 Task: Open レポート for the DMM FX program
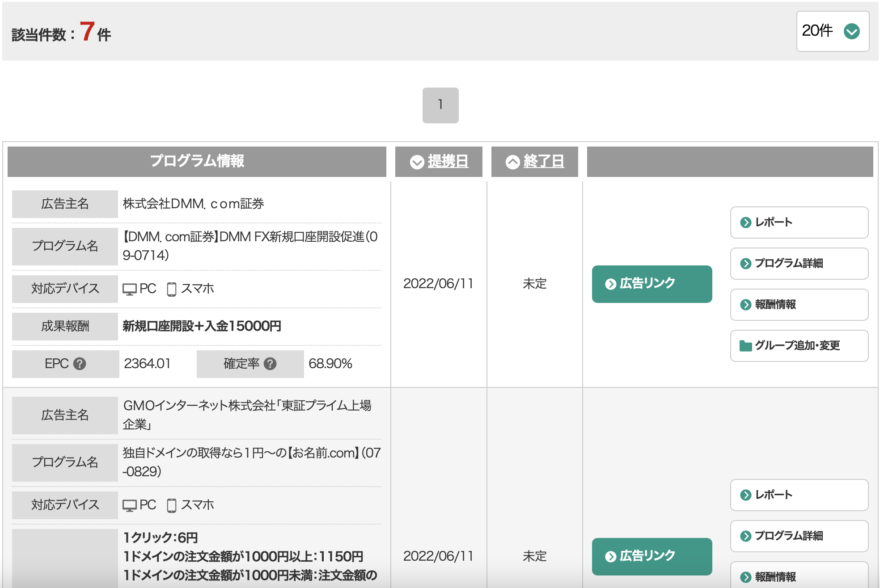[x=799, y=222]
